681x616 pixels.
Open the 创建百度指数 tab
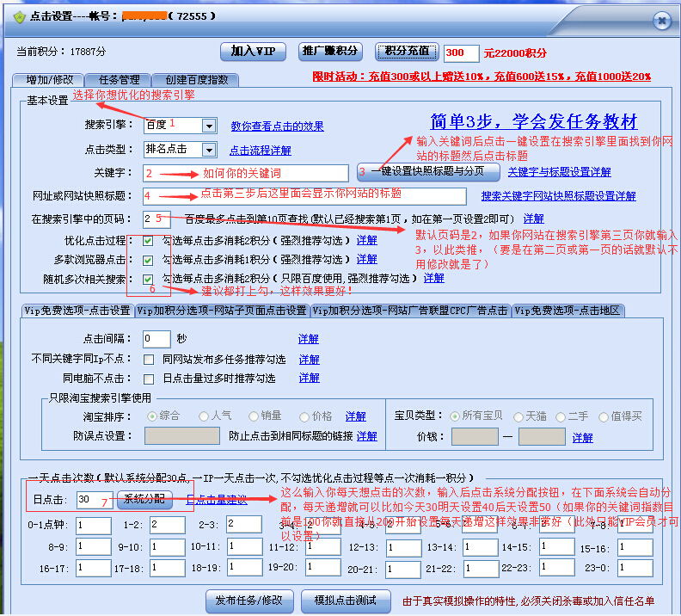197,80
